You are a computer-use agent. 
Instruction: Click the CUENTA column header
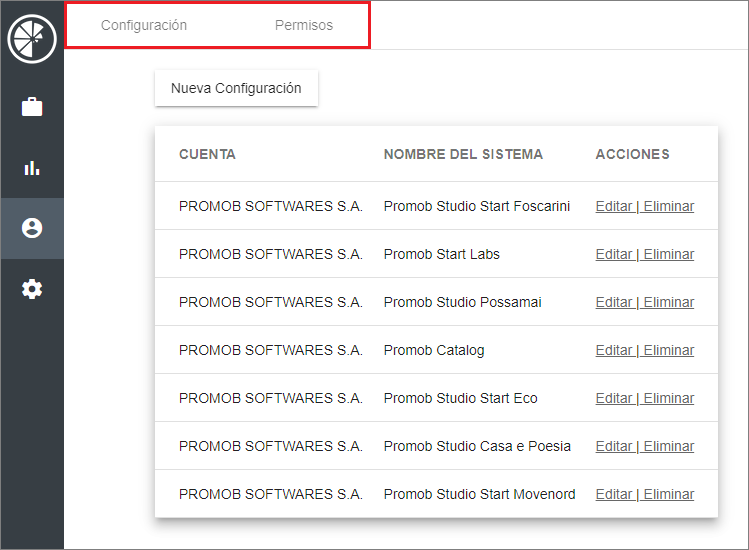point(207,155)
